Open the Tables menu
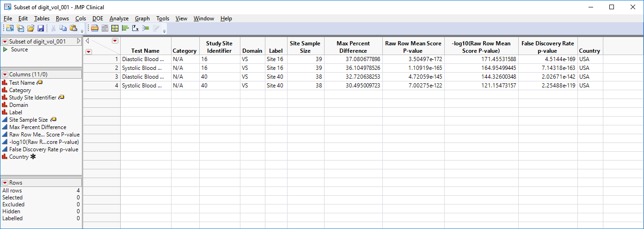The height and width of the screenshot is (229, 644). click(x=42, y=19)
